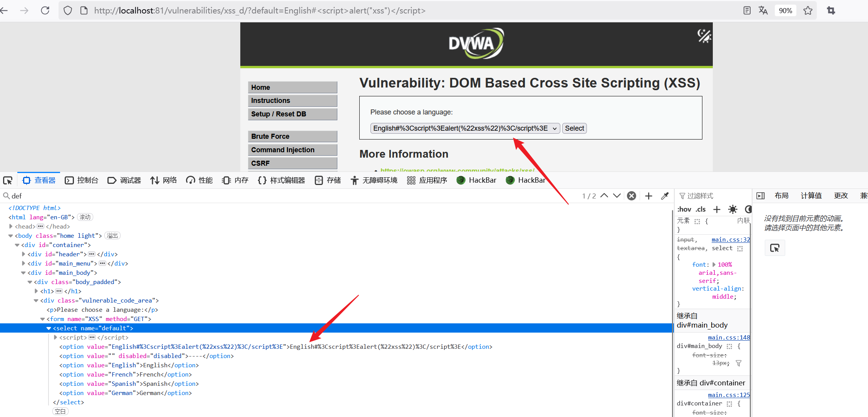Expand the h1 element node
This screenshot has height=417, width=868.
tap(36, 291)
